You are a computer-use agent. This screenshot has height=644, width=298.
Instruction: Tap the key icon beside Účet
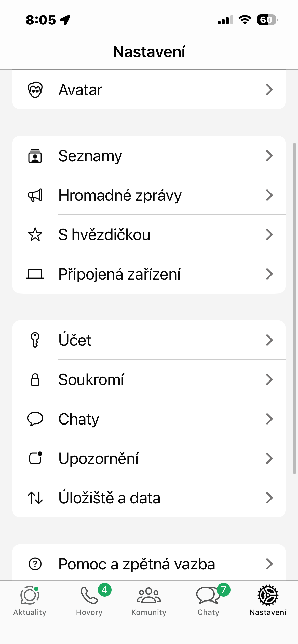click(35, 340)
